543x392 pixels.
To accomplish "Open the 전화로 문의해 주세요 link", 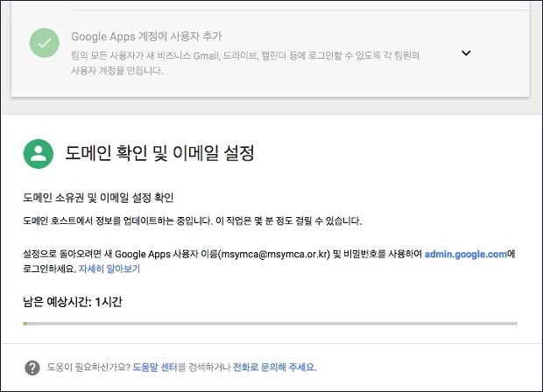I will pos(274,367).
